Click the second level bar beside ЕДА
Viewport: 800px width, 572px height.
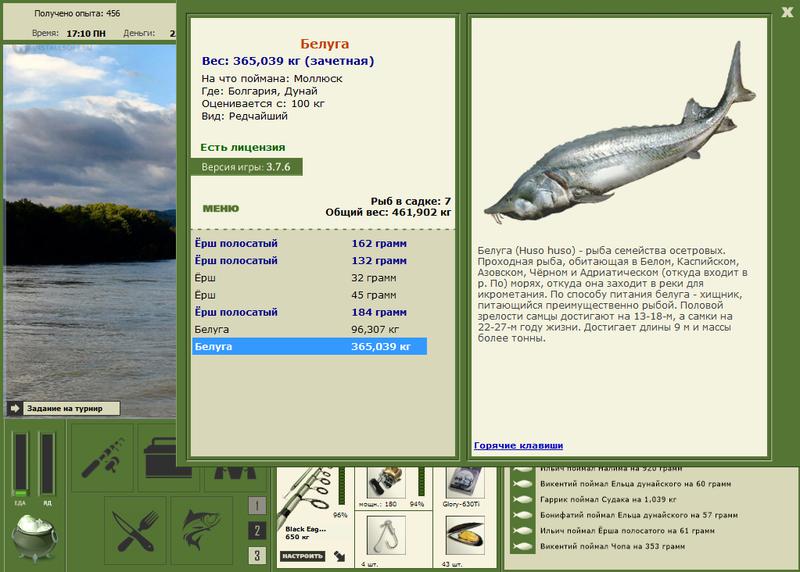(x=47, y=465)
